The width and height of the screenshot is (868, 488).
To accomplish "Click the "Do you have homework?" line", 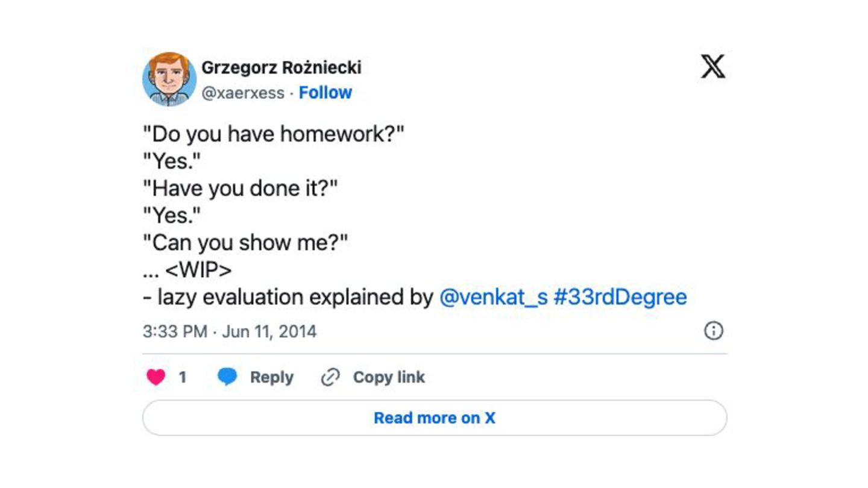I will [273, 134].
